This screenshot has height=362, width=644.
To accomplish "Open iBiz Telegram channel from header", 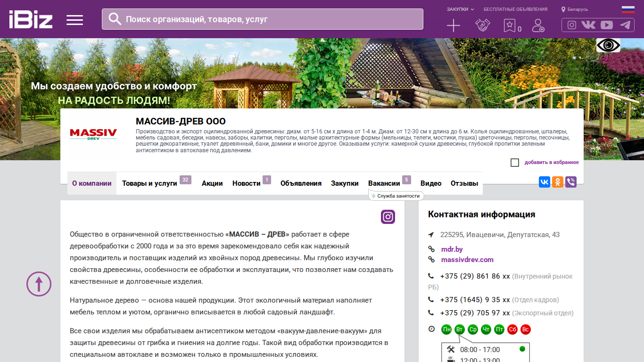I will click(625, 25).
